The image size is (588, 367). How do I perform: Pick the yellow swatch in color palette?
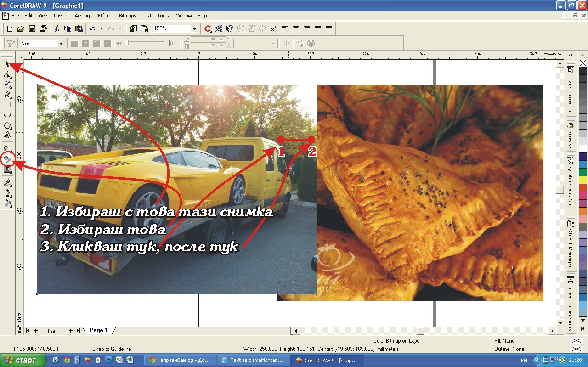coord(582,180)
